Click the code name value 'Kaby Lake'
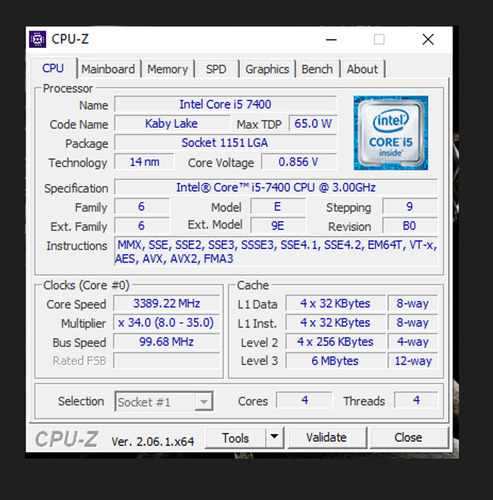The image size is (493, 500). [172, 124]
